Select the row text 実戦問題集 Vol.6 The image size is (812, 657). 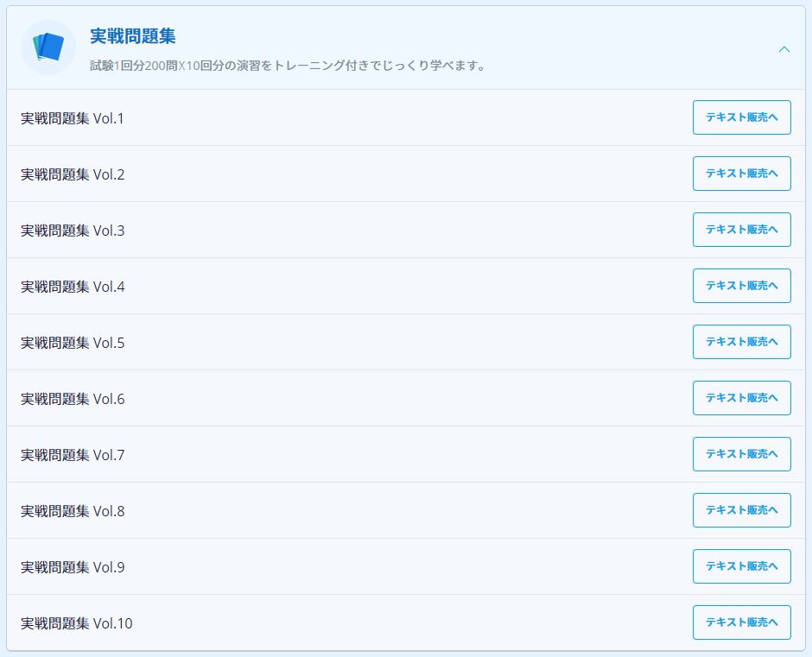[73, 399]
